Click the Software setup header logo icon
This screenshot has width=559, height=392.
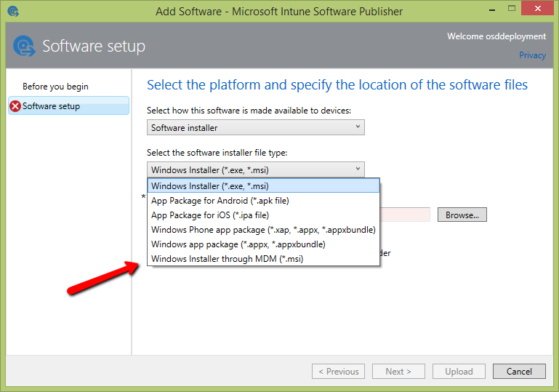(x=24, y=47)
